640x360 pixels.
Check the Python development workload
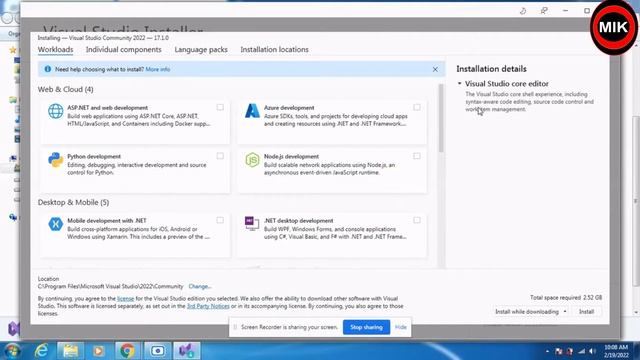pos(220,156)
